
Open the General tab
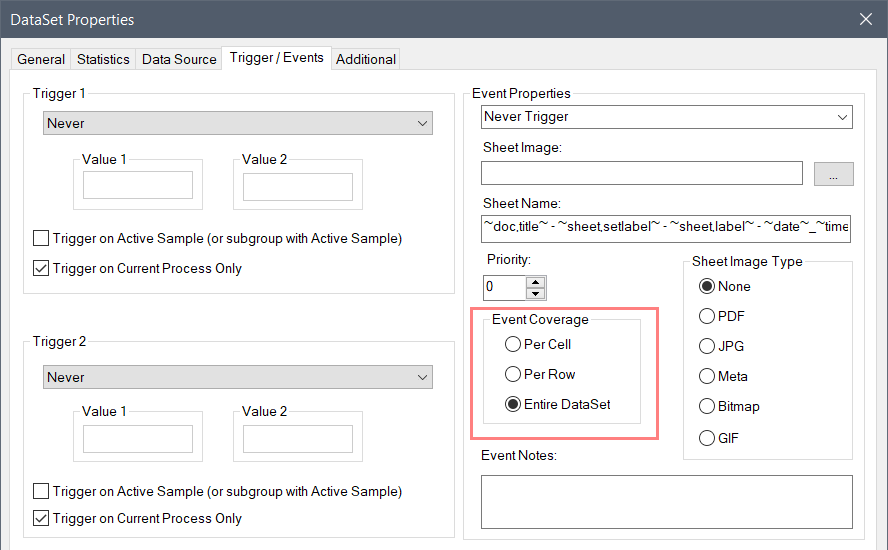pos(41,59)
